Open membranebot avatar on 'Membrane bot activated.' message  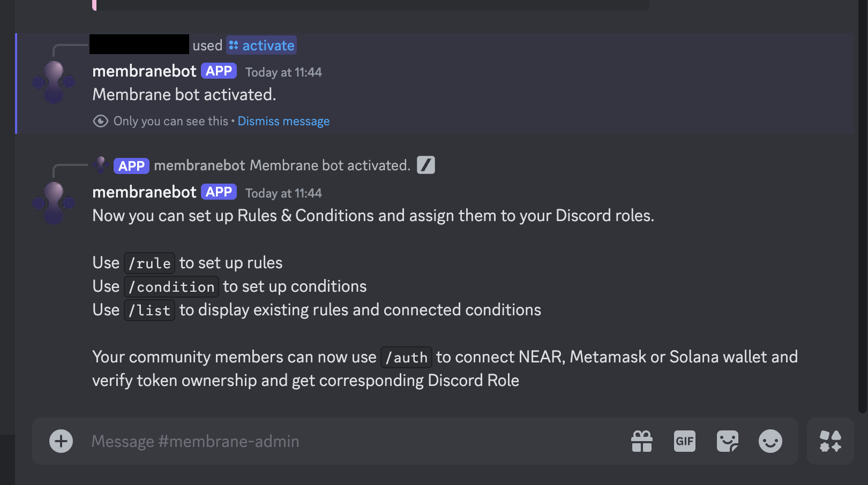(x=54, y=81)
